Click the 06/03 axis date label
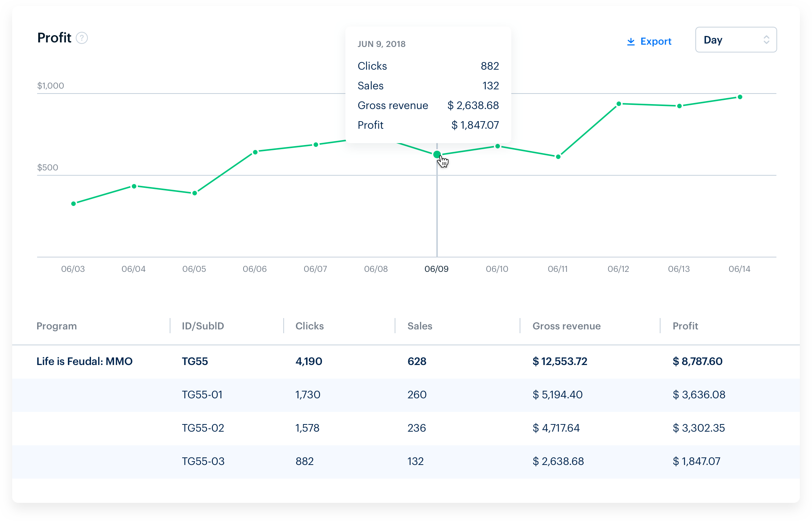 (x=73, y=269)
